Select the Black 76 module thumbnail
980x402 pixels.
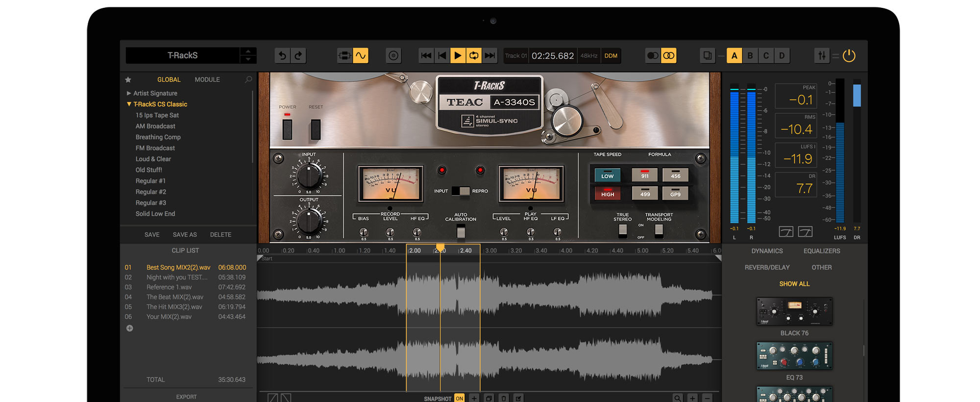[794, 311]
